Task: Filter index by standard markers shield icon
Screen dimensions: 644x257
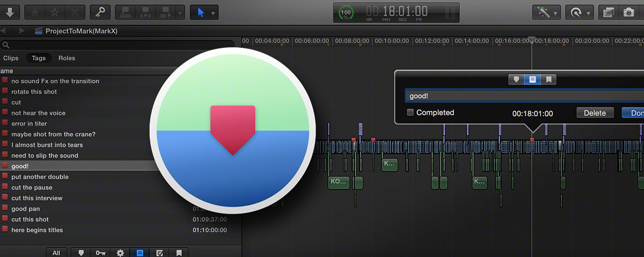Action: (x=82, y=252)
